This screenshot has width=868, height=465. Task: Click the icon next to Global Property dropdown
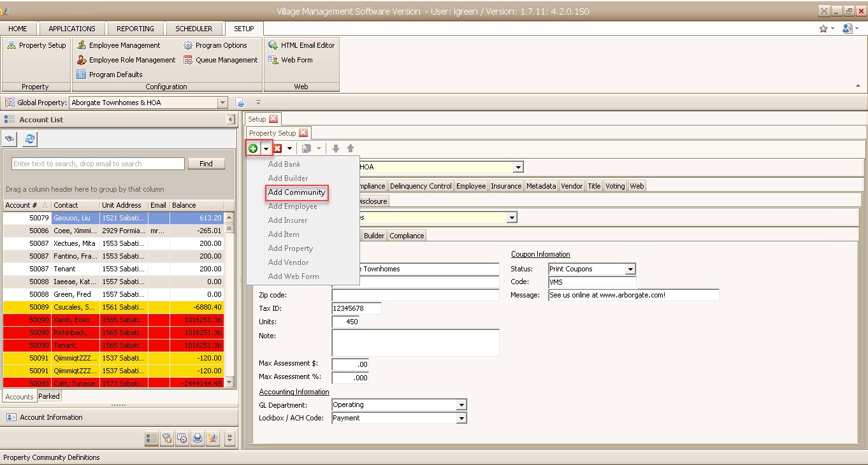pos(240,103)
